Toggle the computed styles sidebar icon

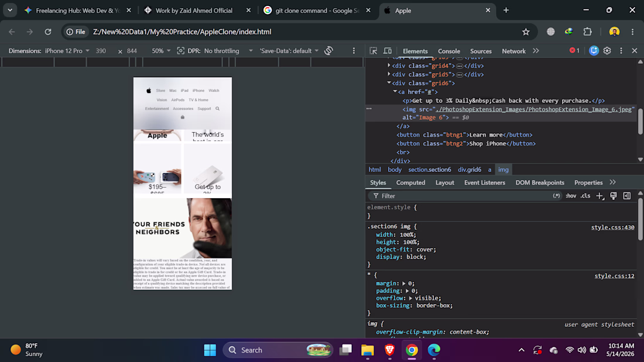(x=627, y=196)
